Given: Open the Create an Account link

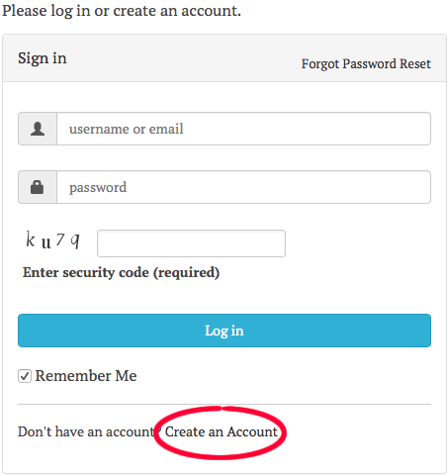Looking at the screenshot, I should tap(222, 431).
